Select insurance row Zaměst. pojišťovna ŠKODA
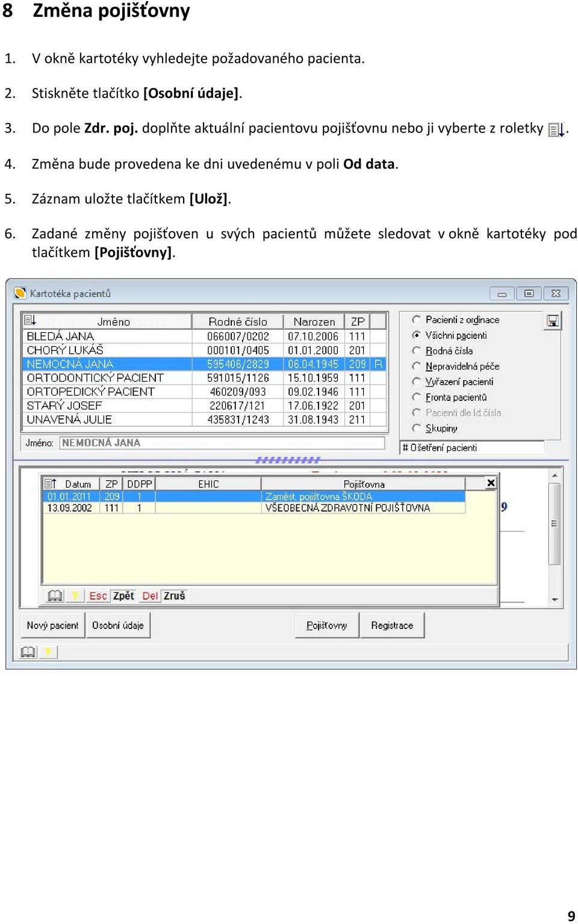 [x=254, y=496]
